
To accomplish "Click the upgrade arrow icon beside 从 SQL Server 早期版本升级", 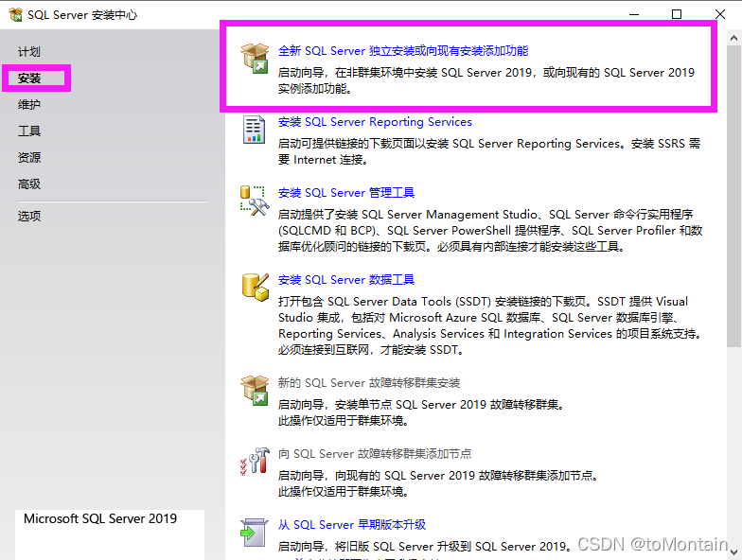I will 255,533.
